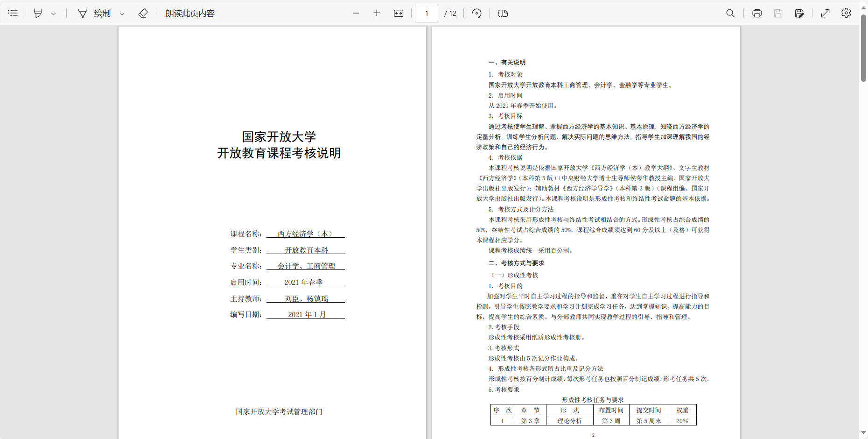This screenshot has height=439, width=868.
Task: Zoom out with the minus icon
Action: coord(356,13)
